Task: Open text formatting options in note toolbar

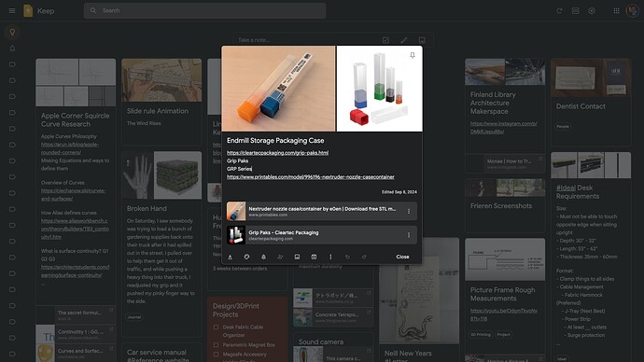Action: (x=230, y=257)
